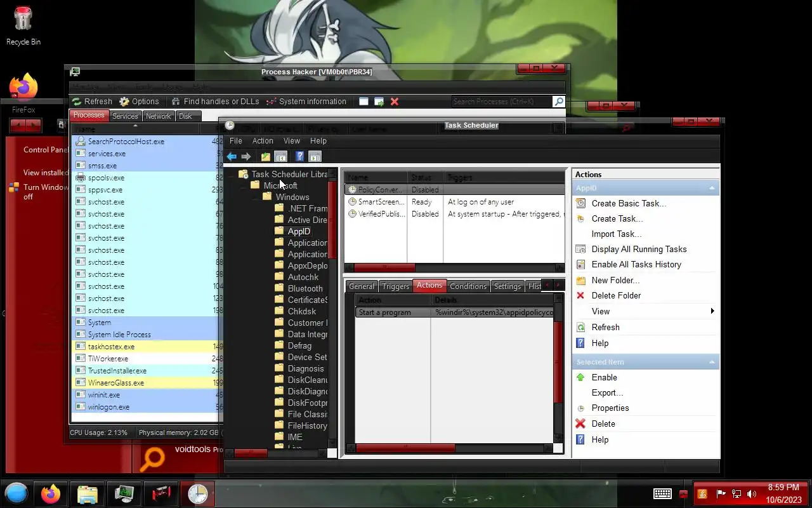Toggle the action pane icon in toolbar
Viewport: 812px width, 508px height.
tap(315, 156)
